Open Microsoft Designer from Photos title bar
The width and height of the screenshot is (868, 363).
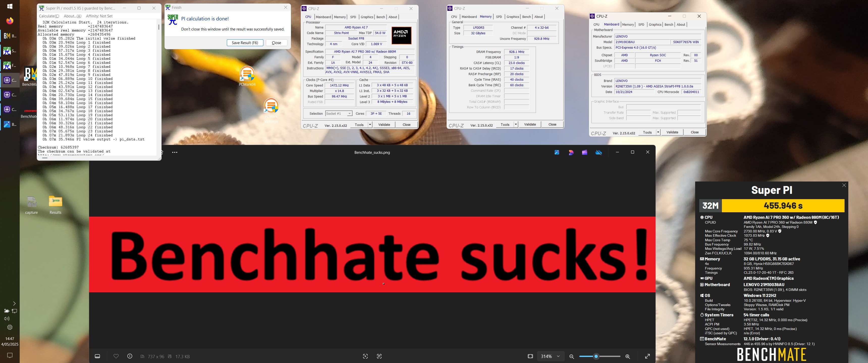(571, 152)
